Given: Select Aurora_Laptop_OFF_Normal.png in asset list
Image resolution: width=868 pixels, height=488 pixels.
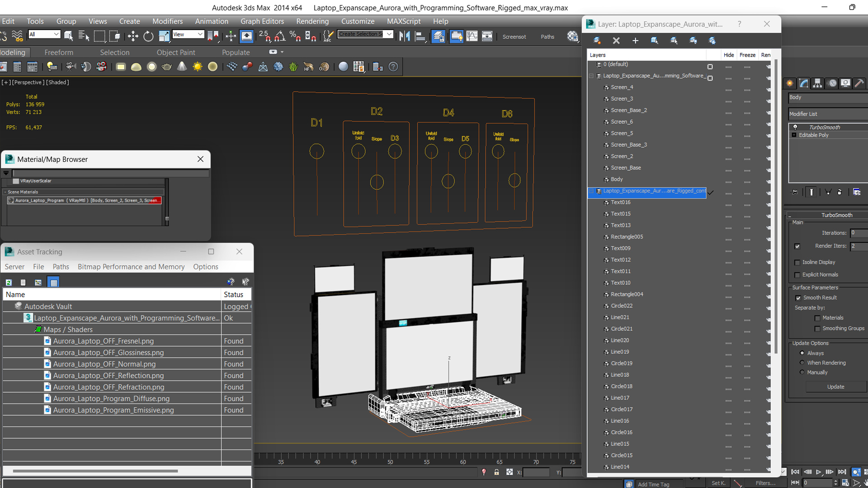Looking at the screenshot, I should click(104, 364).
